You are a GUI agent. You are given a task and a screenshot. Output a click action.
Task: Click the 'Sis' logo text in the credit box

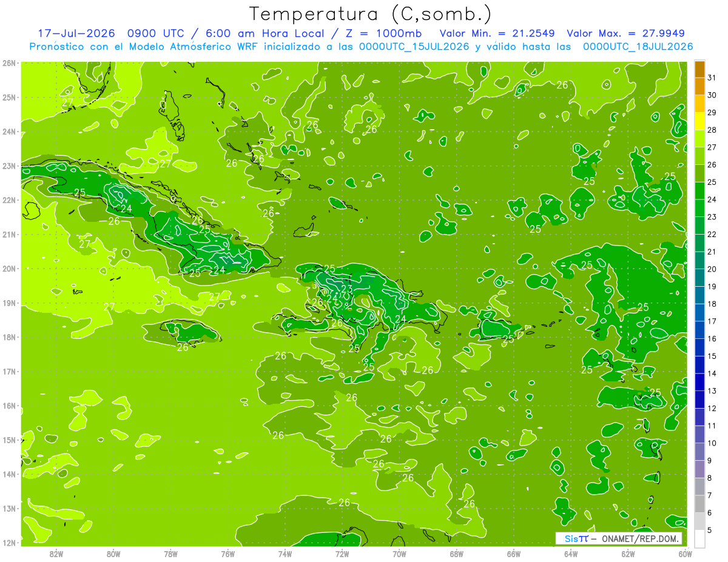click(x=570, y=538)
